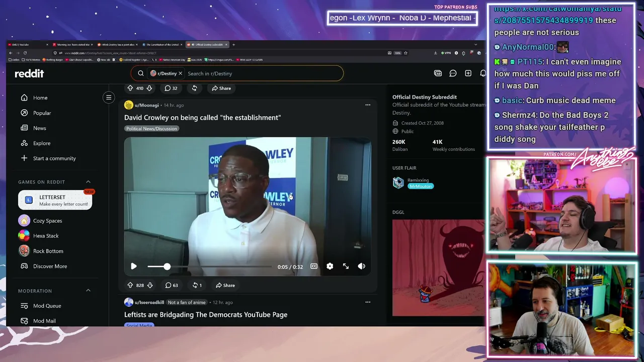The height and width of the screenshot is (362, 644).
Task: Share the David Crowley post
Action: pyautogui.click(x=225, y=285)
